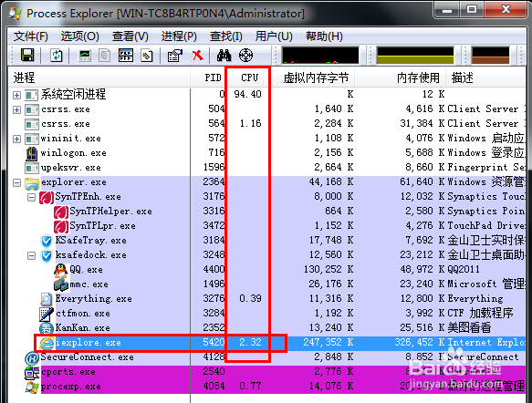Click the ctfmon.exe pen icon
Viewport: 532px width, 403px height.
[x=47, y=314]
